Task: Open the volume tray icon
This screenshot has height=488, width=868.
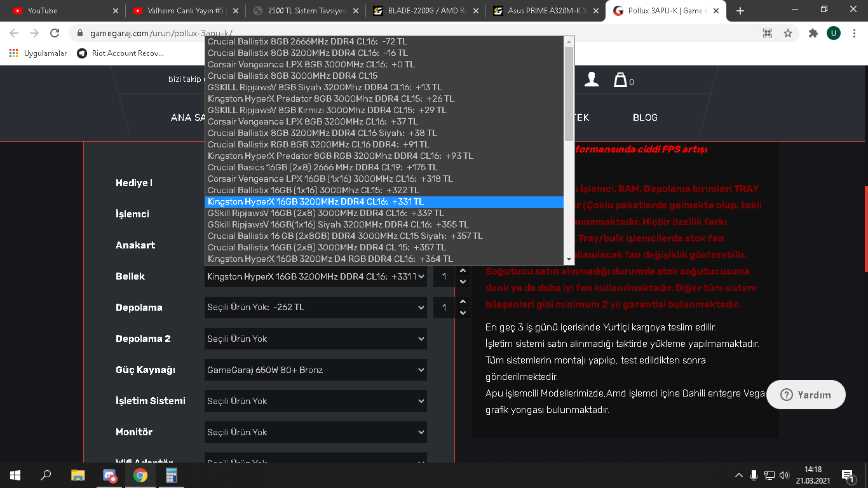Action: coord(784,475)
